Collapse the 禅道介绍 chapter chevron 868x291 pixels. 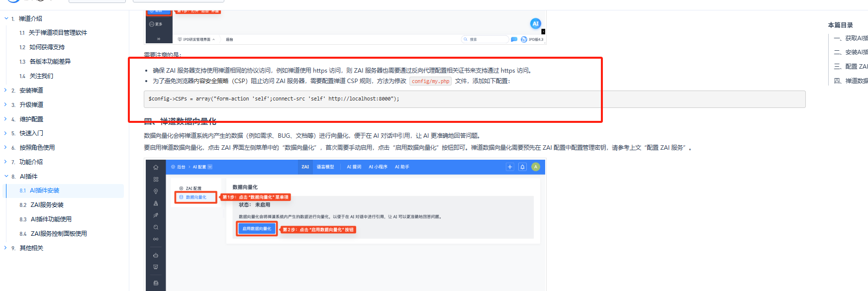pos(6,18)
